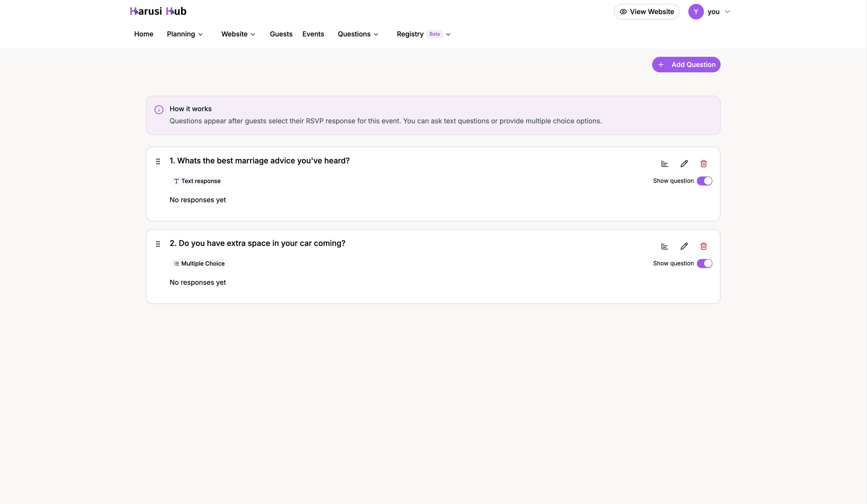Go to the Guests page
The height and width of the screenshot is (504, 867).
point(281,34)
